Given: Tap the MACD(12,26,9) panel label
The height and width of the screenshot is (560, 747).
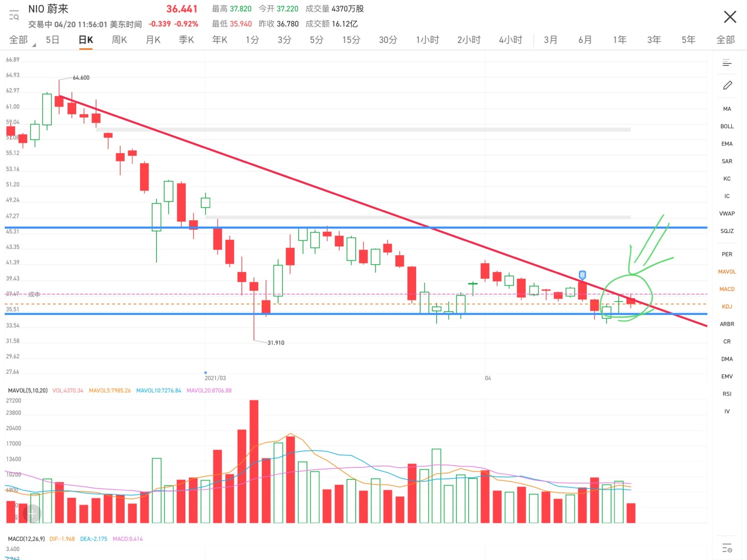Looking at the screenshot, I should [x=26, y=539].
